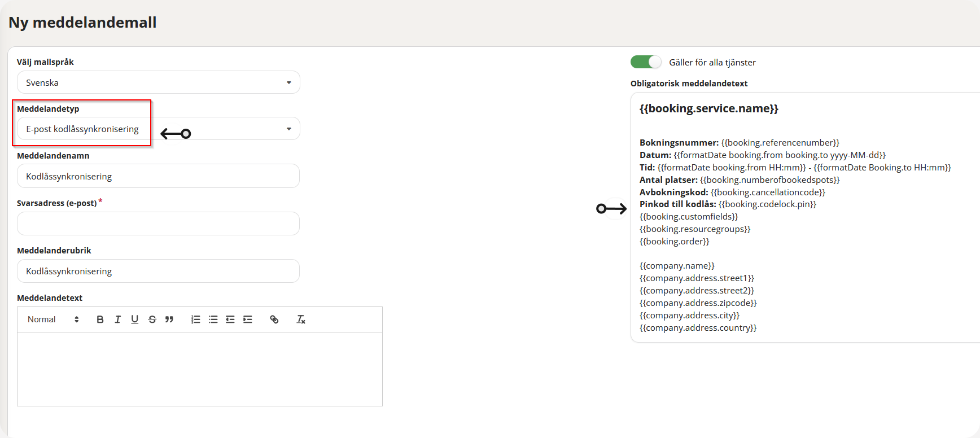This screenshot has width=980, height=438.
Task: Underline the selected message text
Action: (x=134, y=319)
